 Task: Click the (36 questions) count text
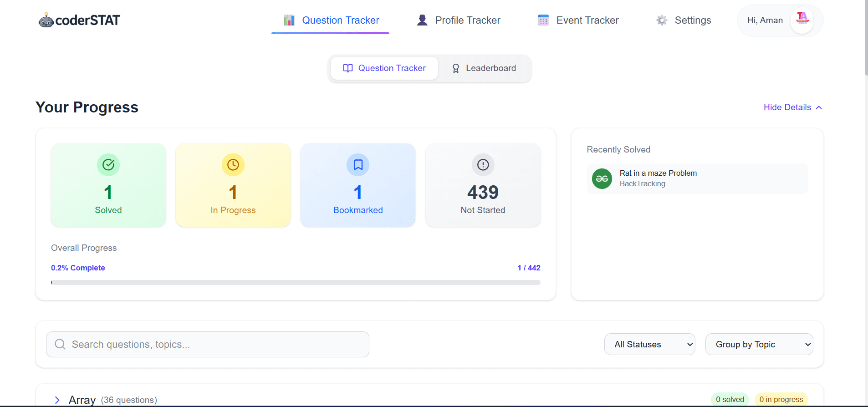pos(129,400)
